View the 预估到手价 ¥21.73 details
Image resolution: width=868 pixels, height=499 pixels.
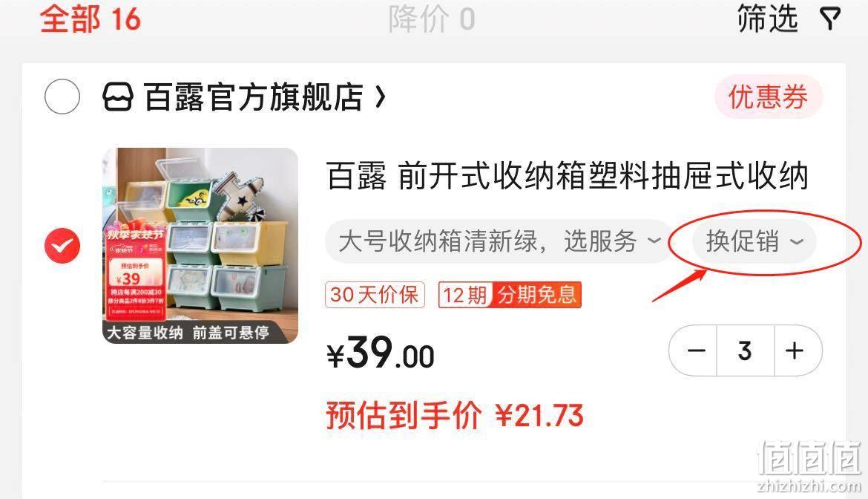click(x=455, y=415)
